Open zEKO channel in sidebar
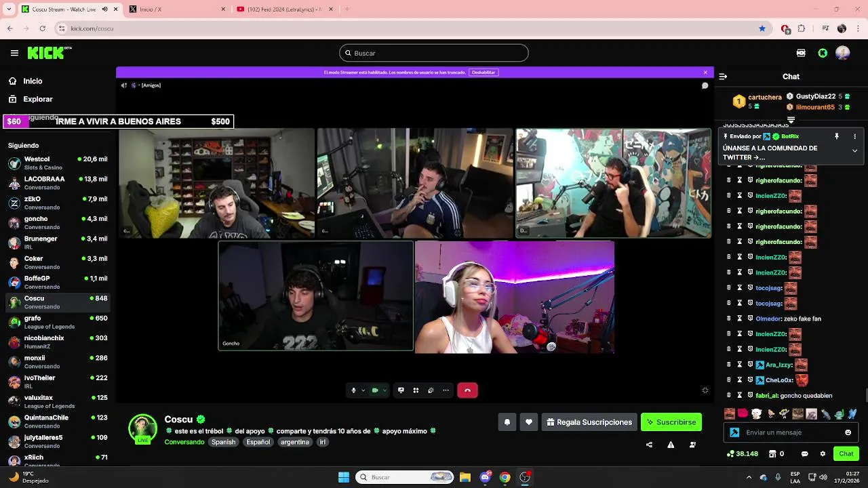 58,203
